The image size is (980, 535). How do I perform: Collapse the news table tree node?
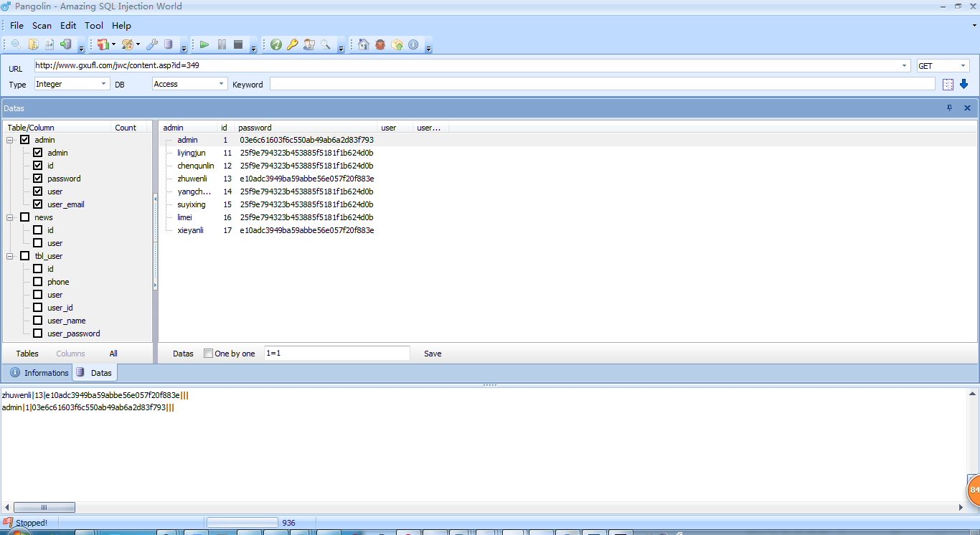click(x=11, y=217)
